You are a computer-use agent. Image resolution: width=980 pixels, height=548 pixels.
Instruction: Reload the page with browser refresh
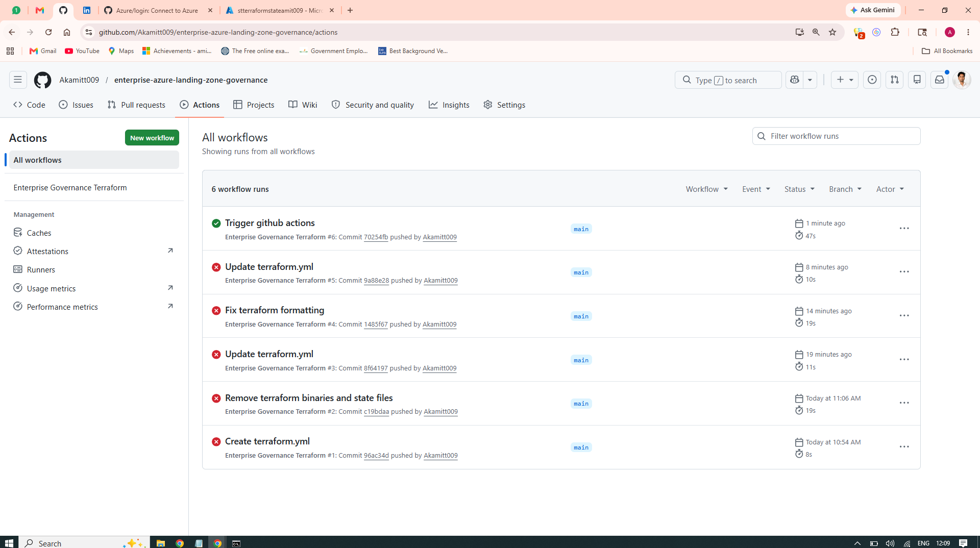[x=48, y=32]
